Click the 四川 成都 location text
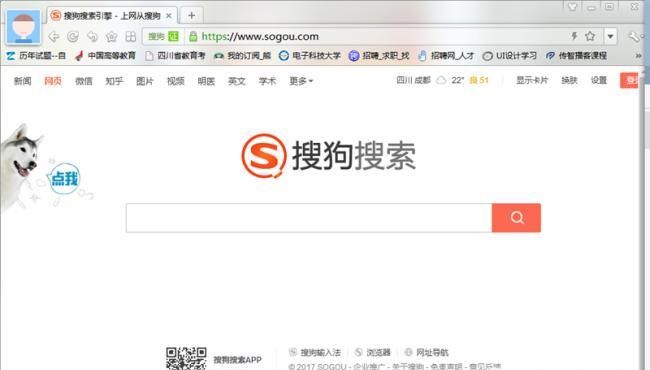Screen dimensions: 650x370 pos(413,80)
